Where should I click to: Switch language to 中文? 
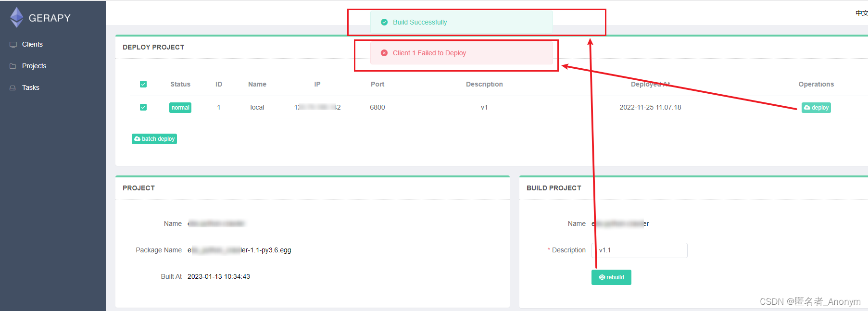(x=861, y=13)
